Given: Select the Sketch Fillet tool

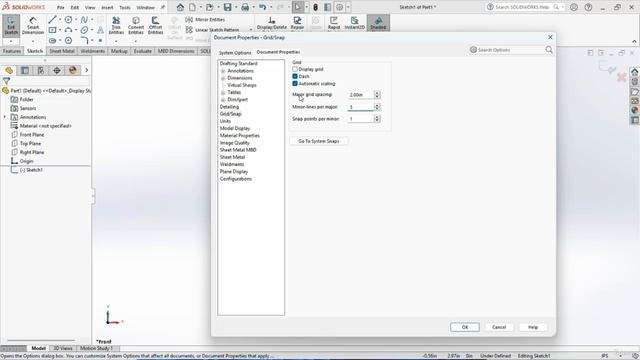Looking at the screenshot, I should coord(84,40).
